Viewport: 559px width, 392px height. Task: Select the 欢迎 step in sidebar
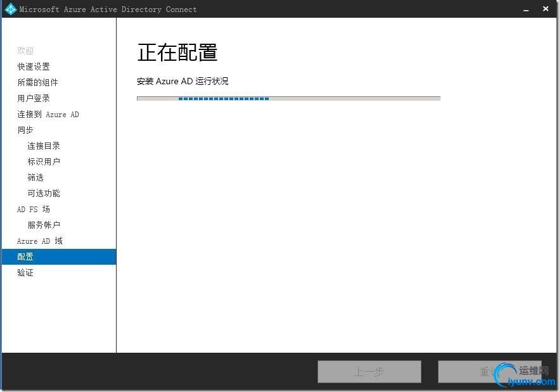25,51
